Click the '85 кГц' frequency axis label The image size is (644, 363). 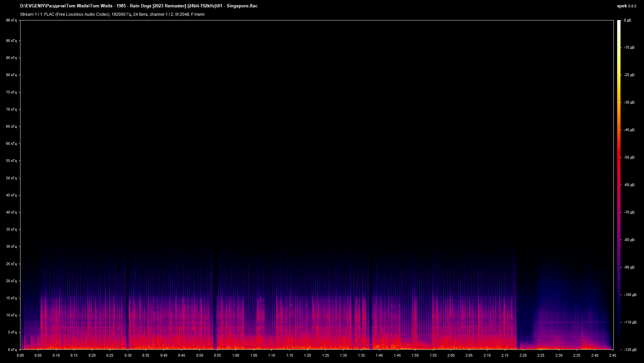tap(11, 58)
